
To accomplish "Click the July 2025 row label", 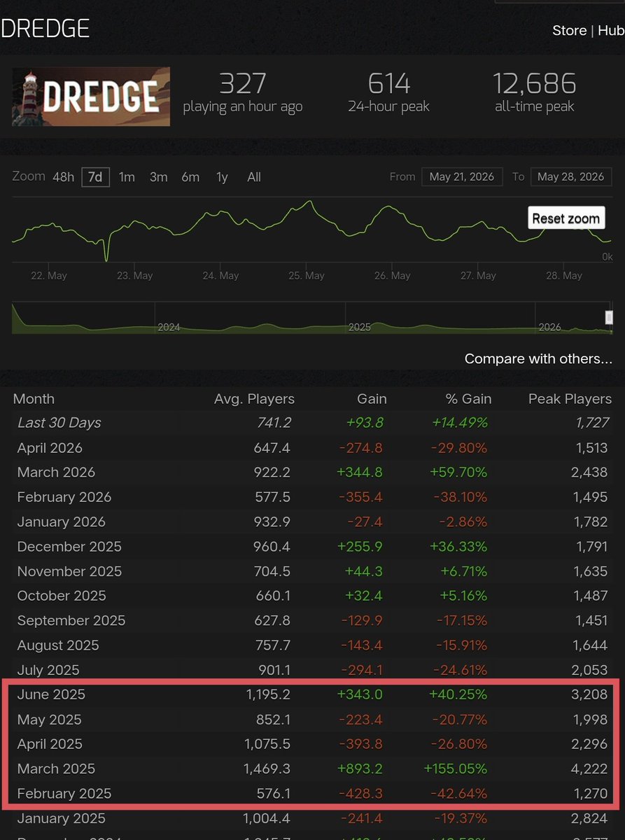I will click(48, 670).
